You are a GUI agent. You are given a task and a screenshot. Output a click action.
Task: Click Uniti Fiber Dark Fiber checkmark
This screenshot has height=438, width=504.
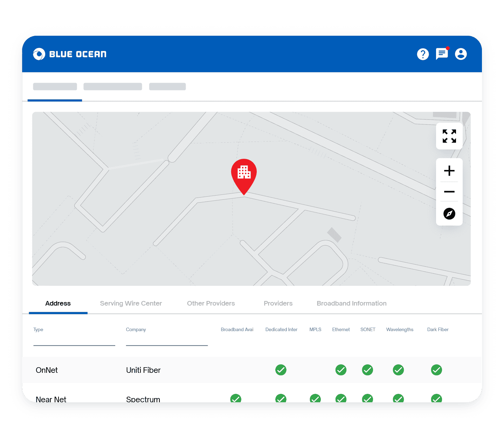point(436,370)
